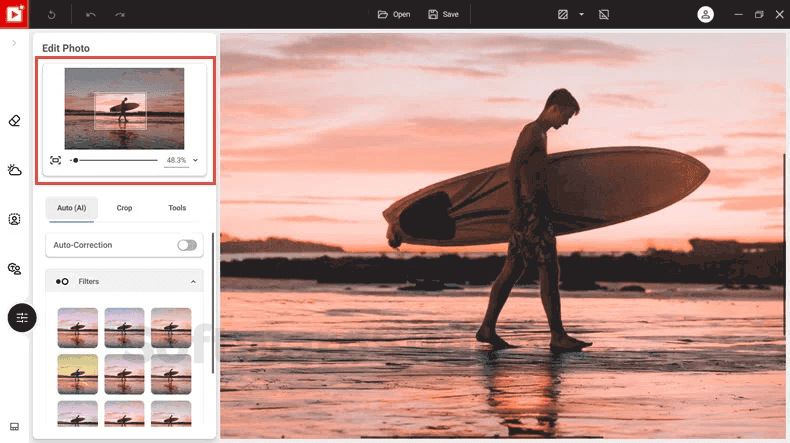Toggle the before/after compare view icon
This screenshot has width=790, height=443.
coord(563,15)
